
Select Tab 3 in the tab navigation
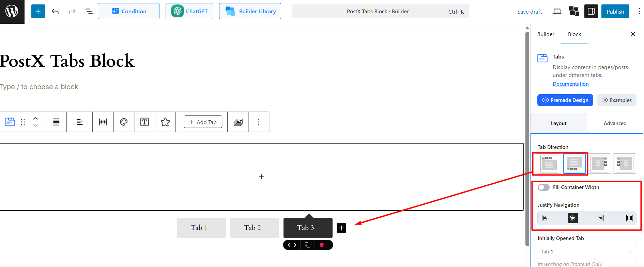coord(308,228)
